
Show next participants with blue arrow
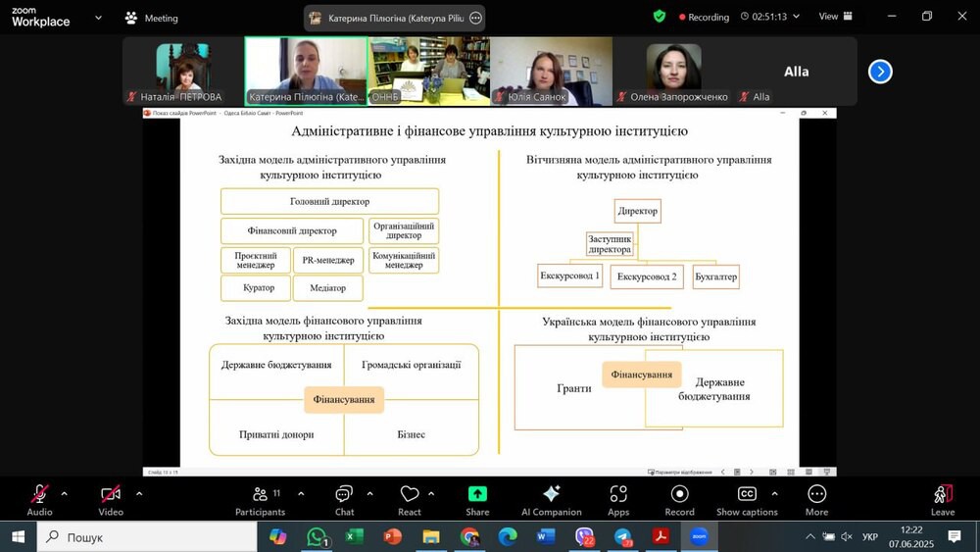click(x=880, y=72)
